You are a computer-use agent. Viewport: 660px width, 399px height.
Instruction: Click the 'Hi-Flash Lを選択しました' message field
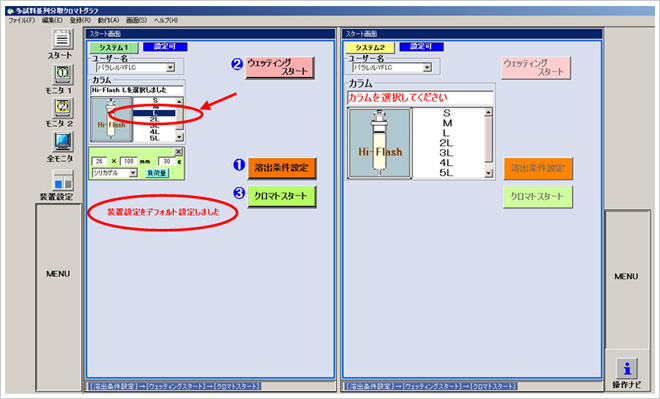click(137, 90)
